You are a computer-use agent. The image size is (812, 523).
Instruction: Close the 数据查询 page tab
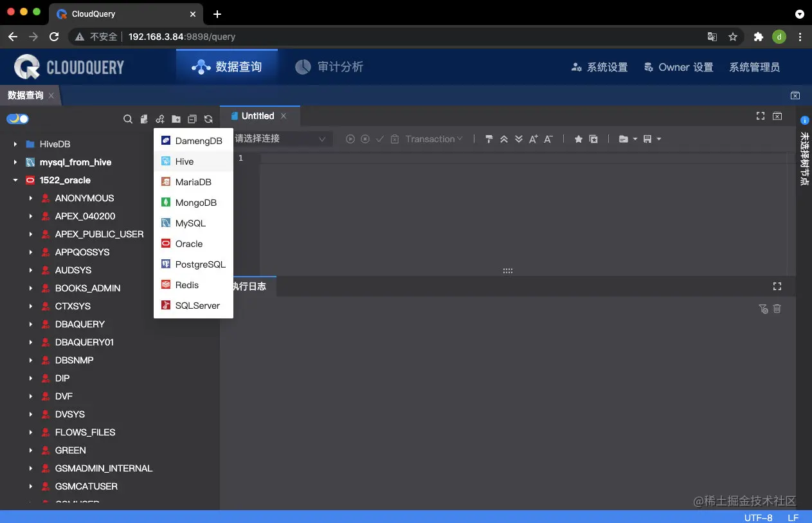[x=51, y=95]
